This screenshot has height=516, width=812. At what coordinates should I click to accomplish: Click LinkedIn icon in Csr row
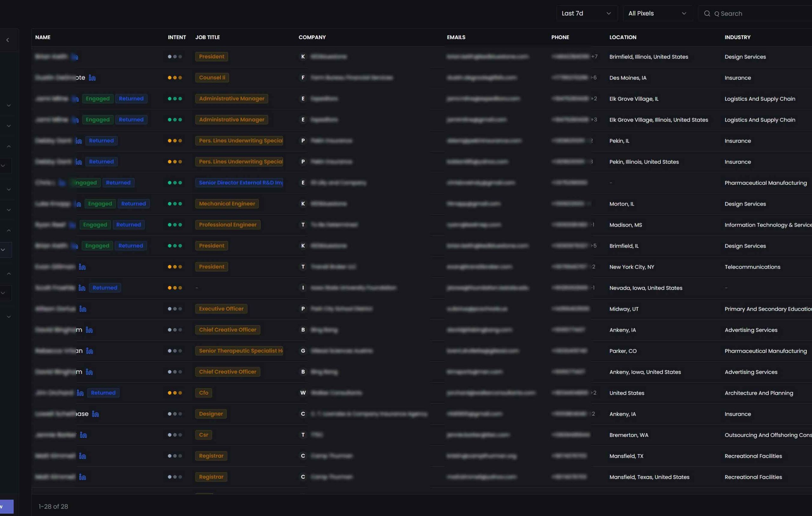[x=83, y=435]
